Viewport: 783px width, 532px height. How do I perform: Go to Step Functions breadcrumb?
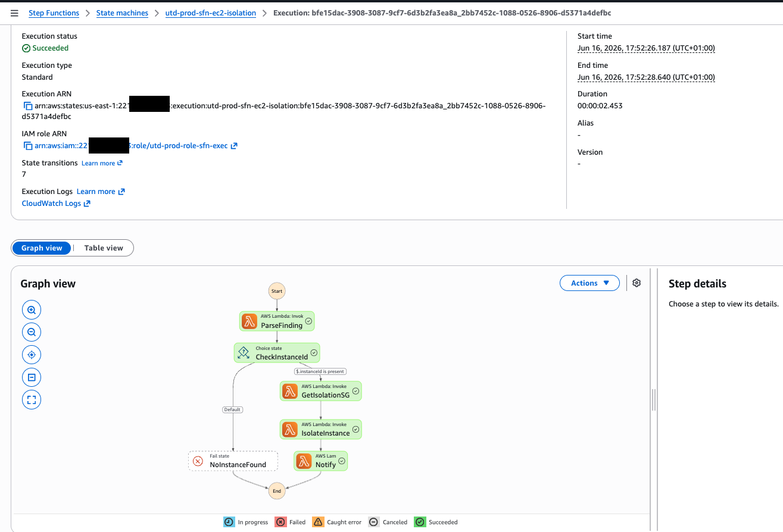pyautogui.click(x=54, y=13)
